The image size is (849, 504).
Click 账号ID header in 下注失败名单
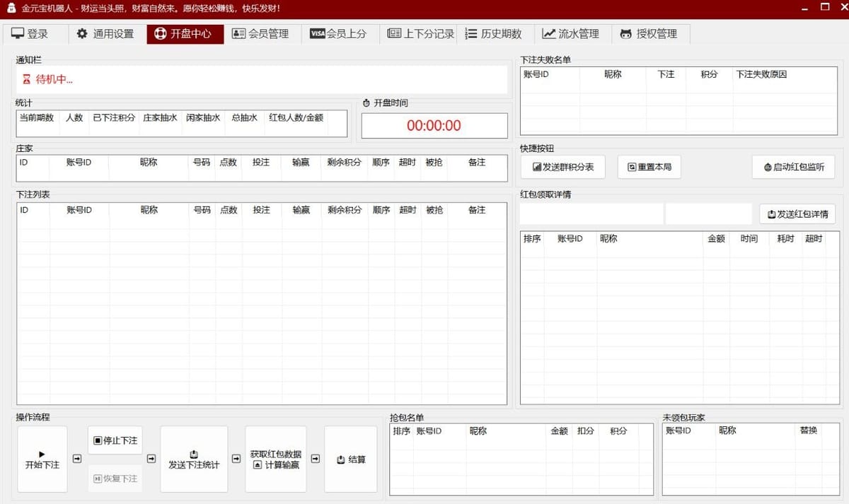pos(536,74)
